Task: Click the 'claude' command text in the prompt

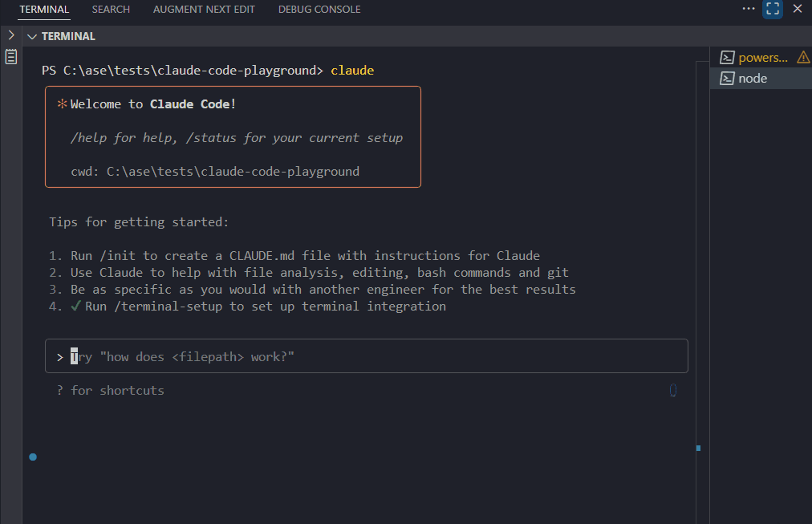Action: click(352, 71)
